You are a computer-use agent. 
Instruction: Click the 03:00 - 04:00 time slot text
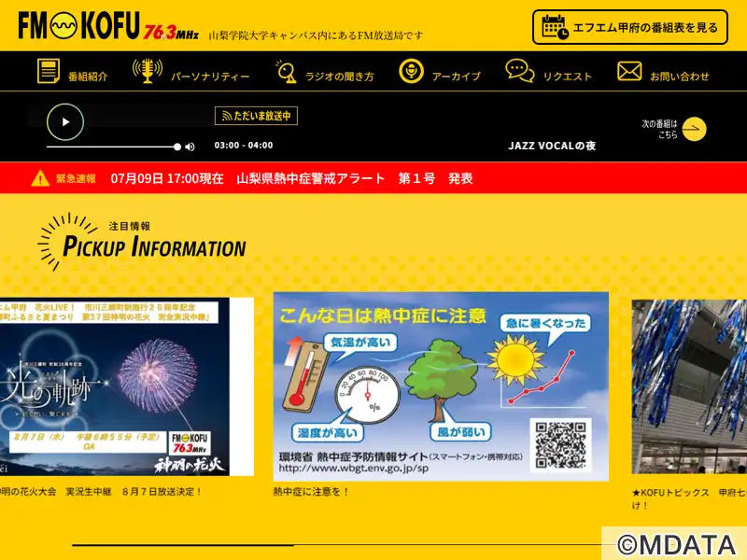(x=244, y=146)
